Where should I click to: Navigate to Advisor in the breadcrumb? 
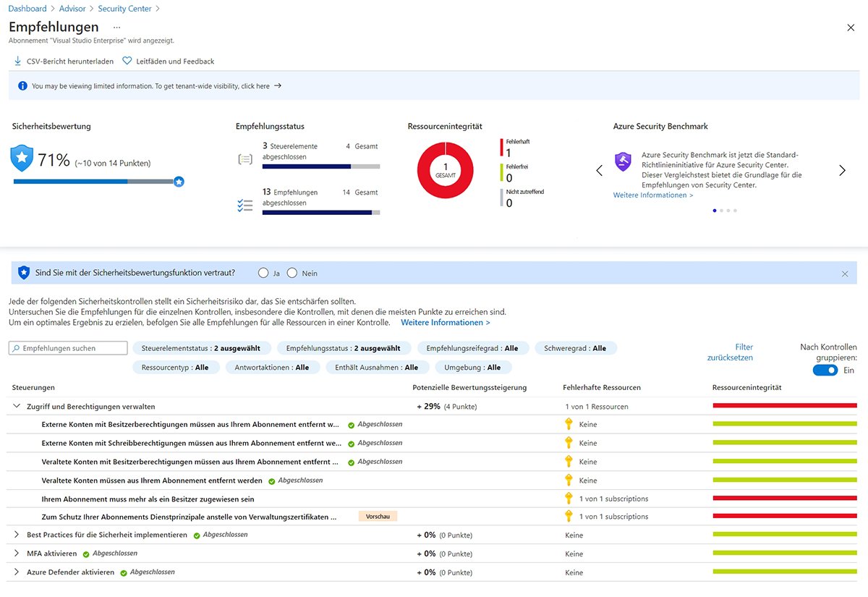click(72, 9)
